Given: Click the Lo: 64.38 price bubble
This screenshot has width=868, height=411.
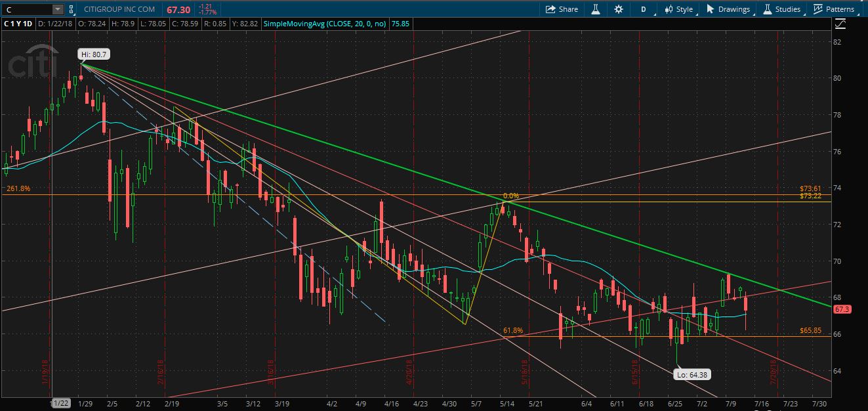Looking at the screenshot, I should pyautogui.click(x=691, y=375).
